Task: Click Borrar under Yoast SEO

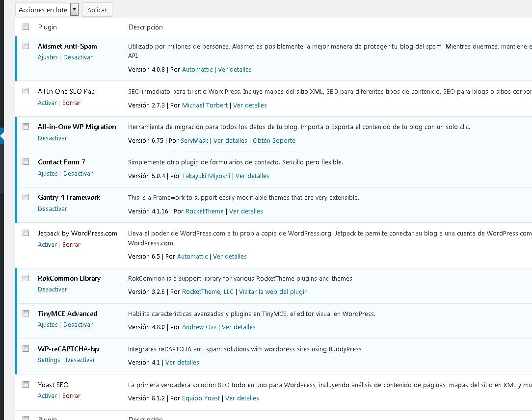Action: click(x=71, y=395)
